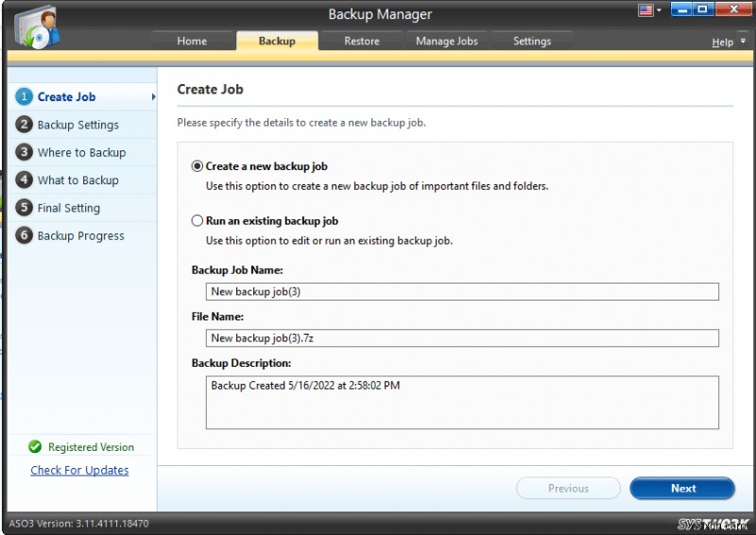Screen dimensions: 756x535
Task: Click the 'Use this option to create a new backup job' description
Action: click(x=377, y=186)
